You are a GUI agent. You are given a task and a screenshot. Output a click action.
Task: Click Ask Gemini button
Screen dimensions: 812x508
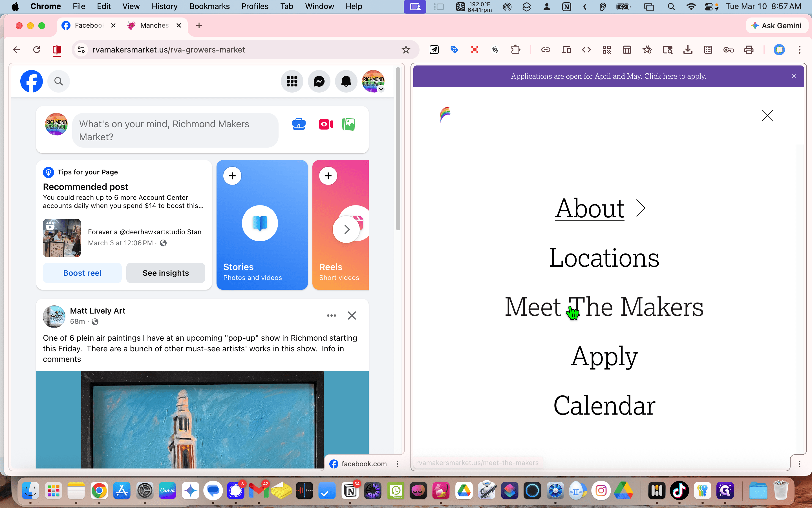point(776,25)
